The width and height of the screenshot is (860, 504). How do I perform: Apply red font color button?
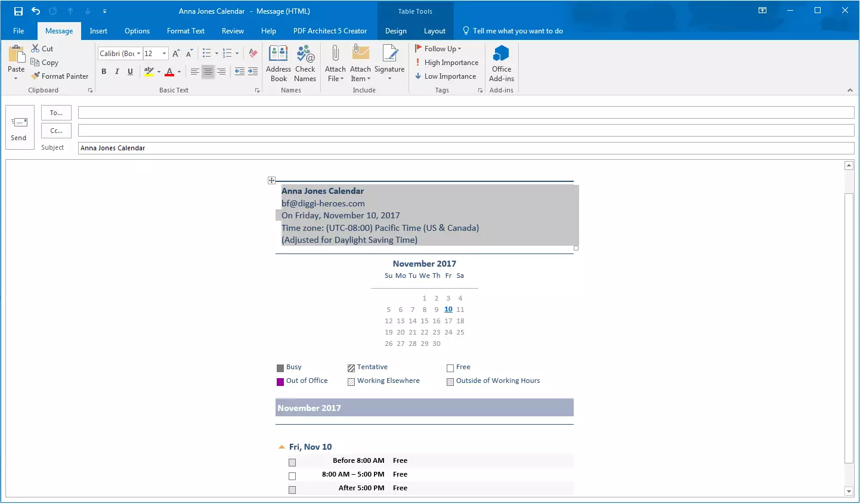(x=169, y=72)
